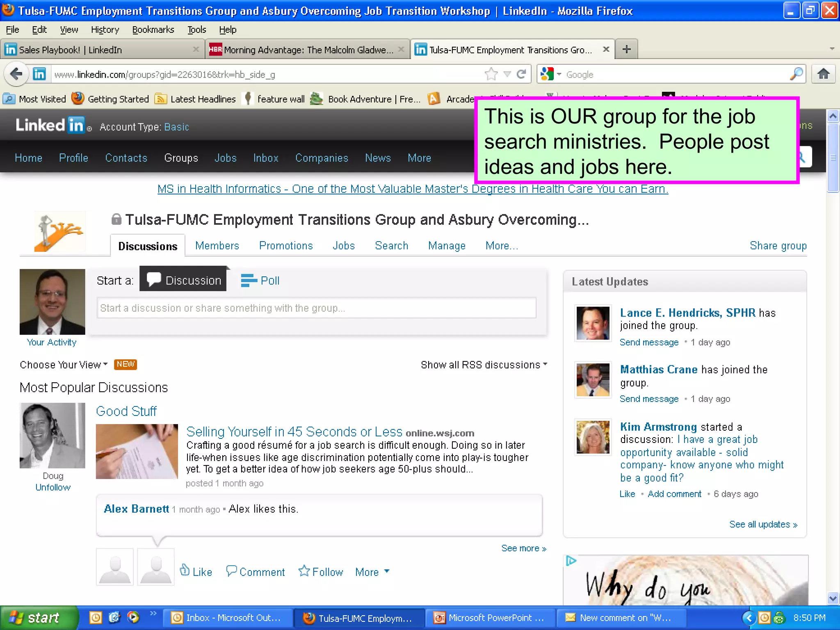Viewport: 840px width, 630px height.
Task: Open Selling Yourself in 45 Seconds article
Action: pos(294,431)
